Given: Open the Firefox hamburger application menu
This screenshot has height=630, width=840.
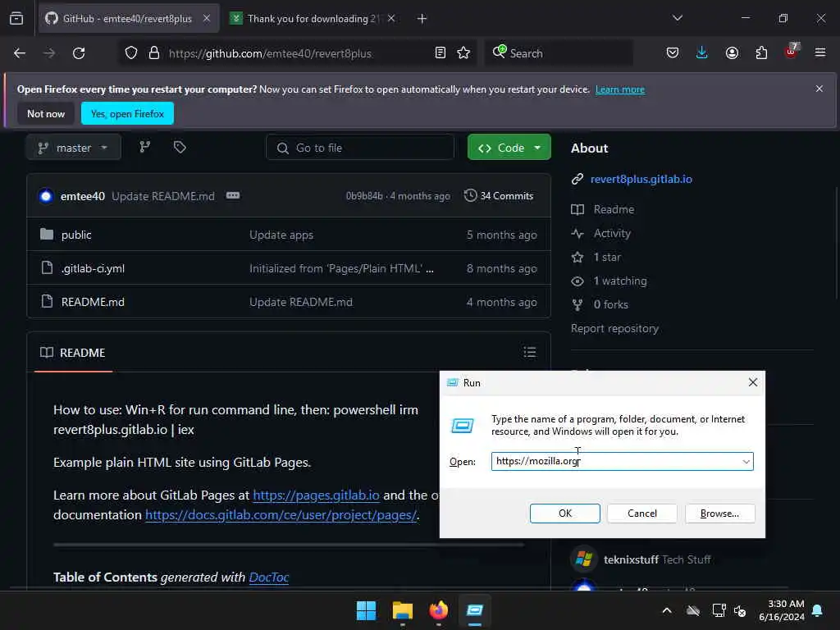Looking at the screenshot, I should coord(820,53).
